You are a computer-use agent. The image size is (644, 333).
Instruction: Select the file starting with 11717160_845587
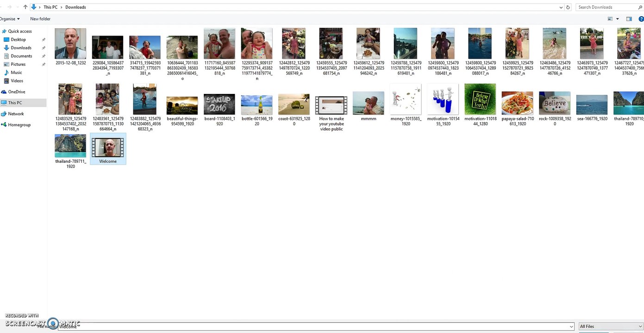(x=219, y=52)
